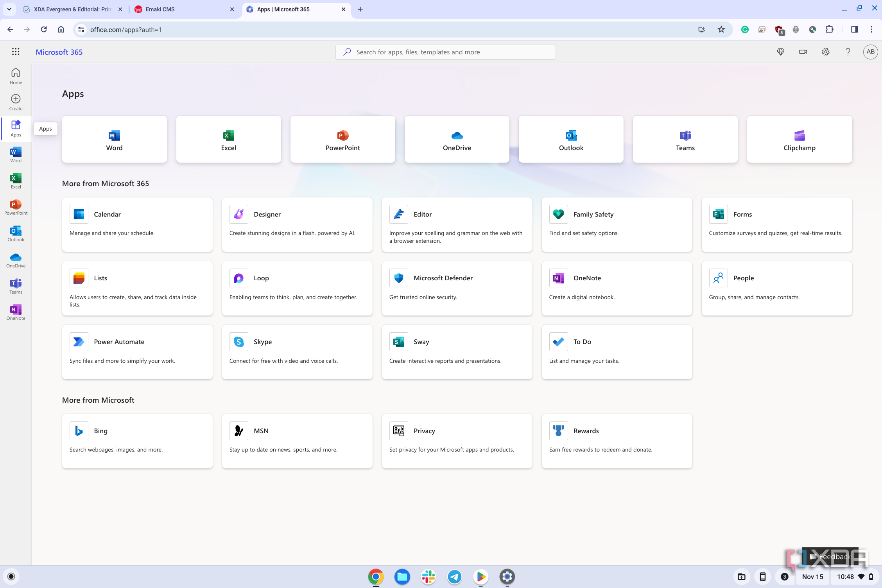Screen dimensions: 882x588
Task: Focus the search apps, files, templates field
Action: click(445, 52)
